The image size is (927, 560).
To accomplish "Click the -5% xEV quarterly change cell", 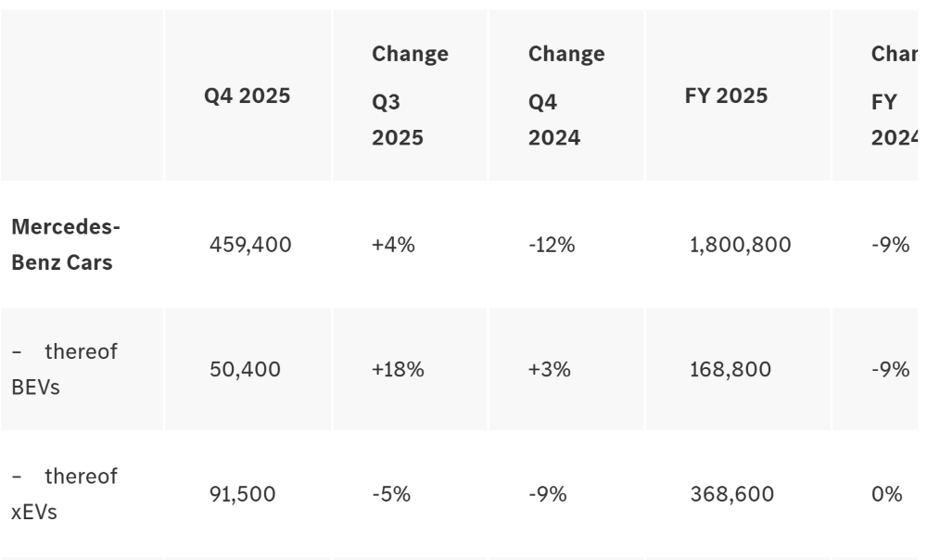I will [x=390, y=494].
